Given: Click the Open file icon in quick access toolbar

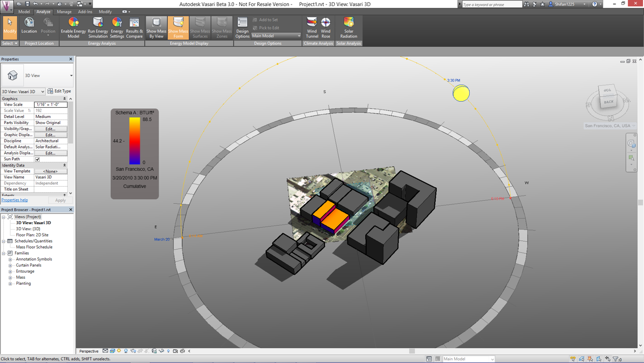Looking at the screenshot, I should 19,4.
